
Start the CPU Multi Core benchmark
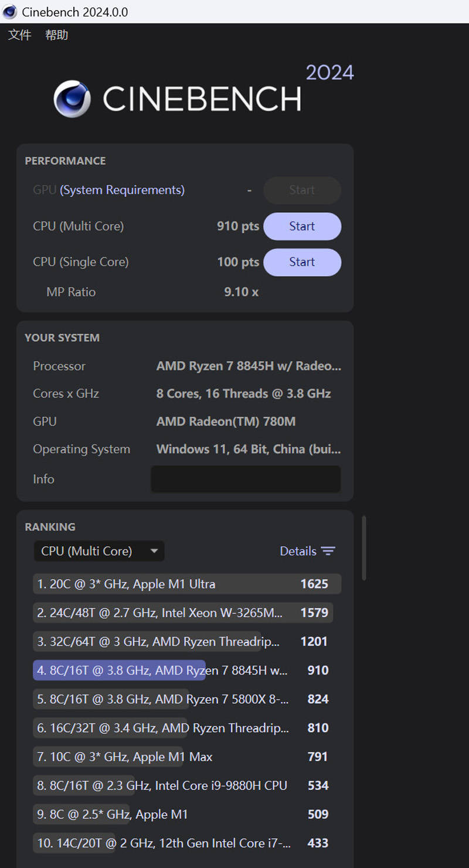(x=302, y=226)
